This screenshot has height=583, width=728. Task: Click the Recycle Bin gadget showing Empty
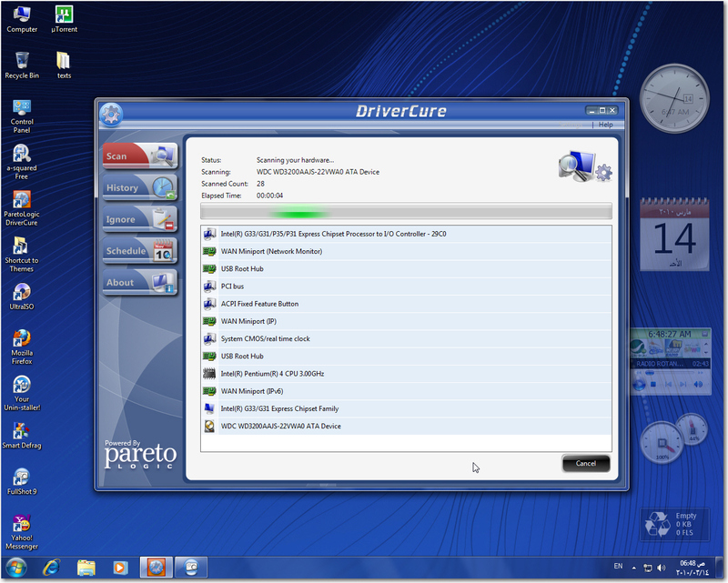674,524
